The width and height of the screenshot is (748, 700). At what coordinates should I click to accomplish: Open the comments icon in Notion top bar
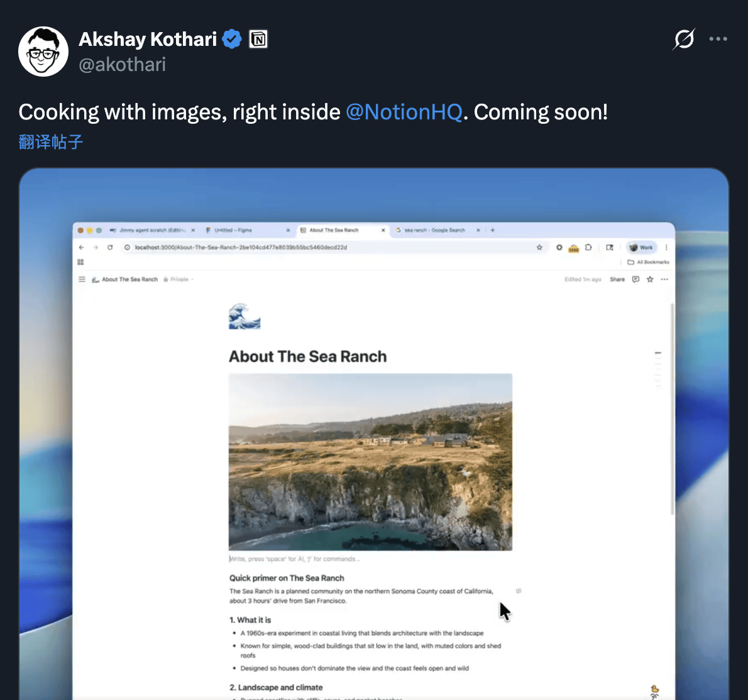point(635,280)
